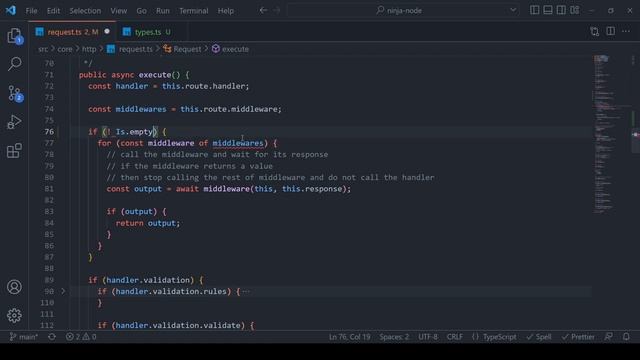Image resolution: width=640 pixels, height=360 pixels.
Task: Toggle the bottom panel layout icon
Action: (548, 10)
